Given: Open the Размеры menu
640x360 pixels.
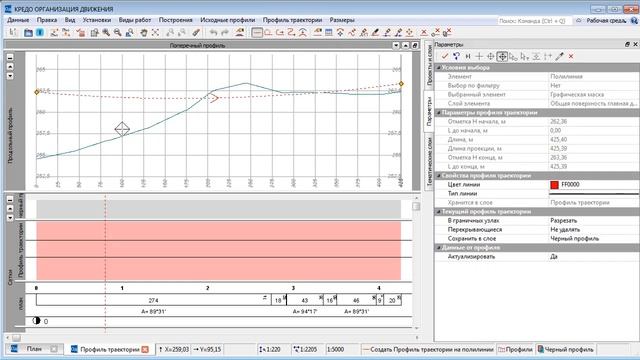Looking at the screenshot, I should point(342,20).
